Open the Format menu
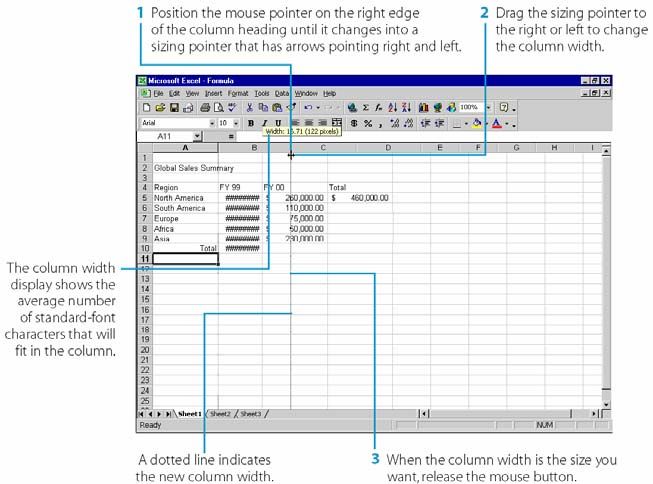This screenshot has width=653, height=484. click(x=238, y=93)
